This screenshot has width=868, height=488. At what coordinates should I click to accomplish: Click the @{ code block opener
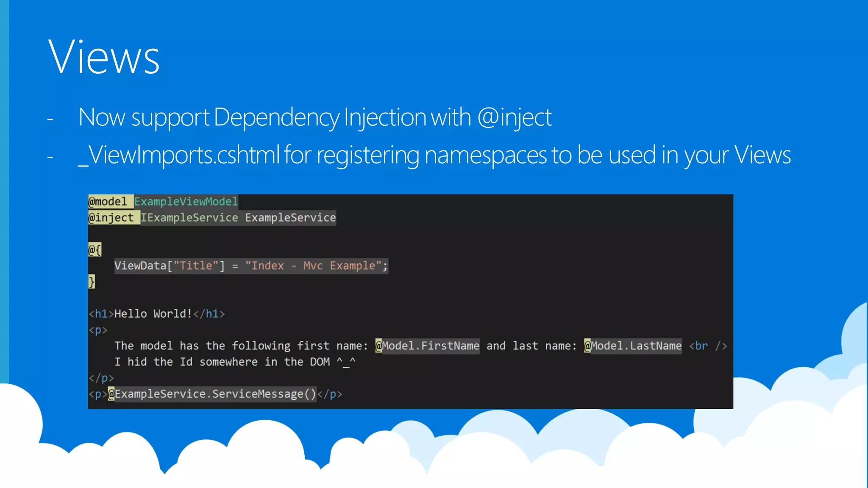click(x=95, y=250)
